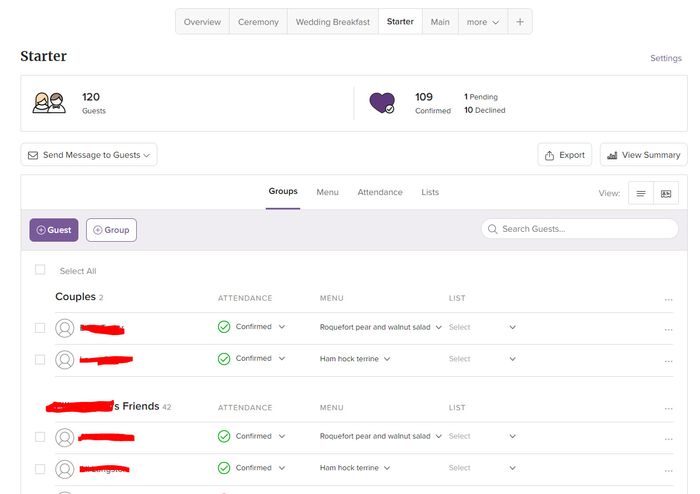The width and height of the screenshot is (700, 494).
Task: Click the Export button
Action: [x=564, y=155]
